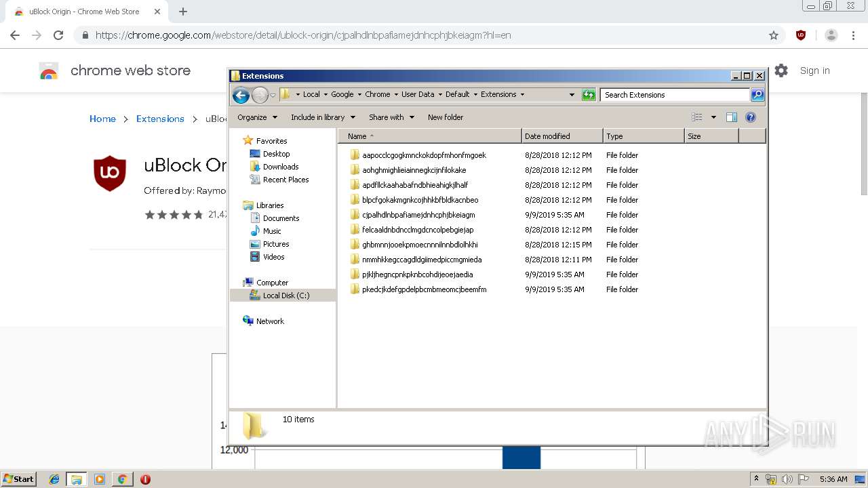Click the Windows Explorer taskbar button
868x488 pixels.
point(77,479)
